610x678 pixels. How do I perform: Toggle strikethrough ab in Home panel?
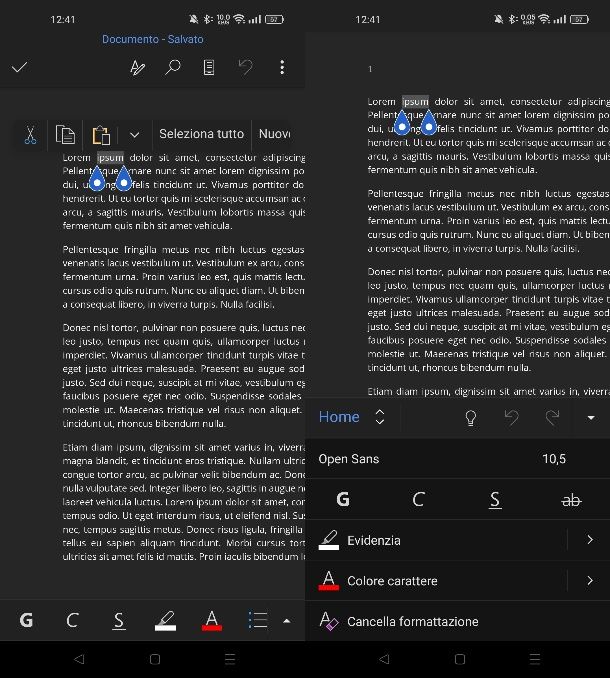[x=571, y=500]
